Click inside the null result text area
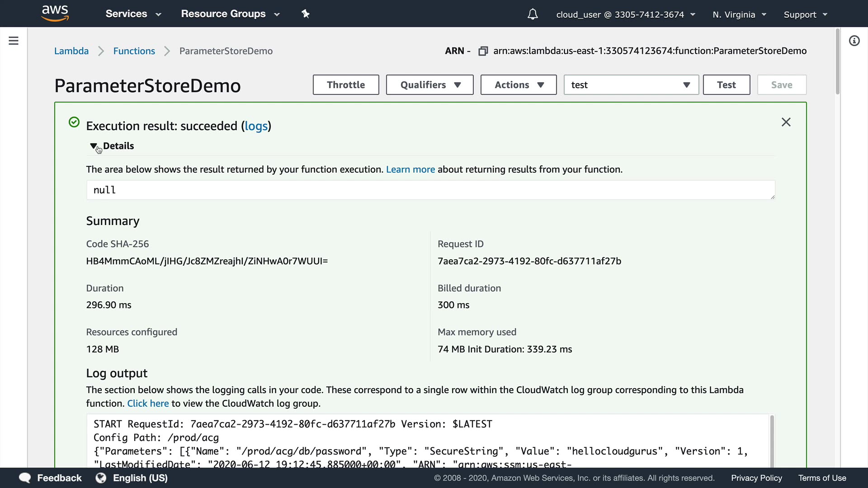The height and width of the screenshot is (488, 868). tap(429, 190)
